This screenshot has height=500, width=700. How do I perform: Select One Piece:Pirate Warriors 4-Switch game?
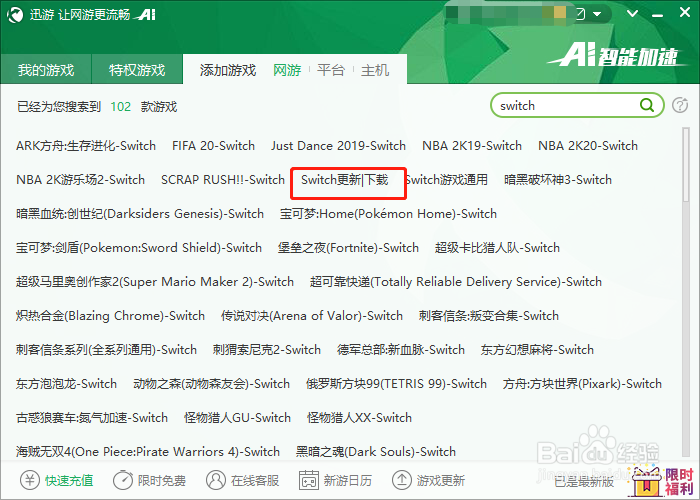pyautogui.click(x=148, y=451)
